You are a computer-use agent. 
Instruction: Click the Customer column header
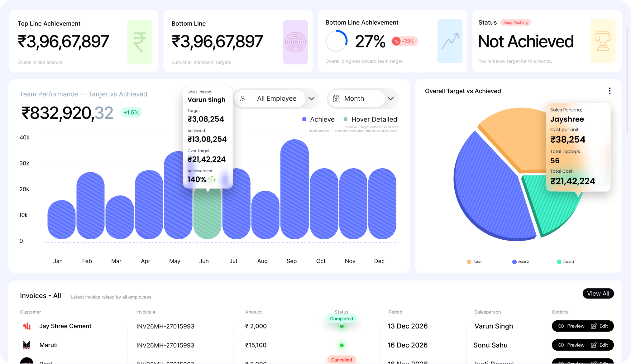click(30, 312)
